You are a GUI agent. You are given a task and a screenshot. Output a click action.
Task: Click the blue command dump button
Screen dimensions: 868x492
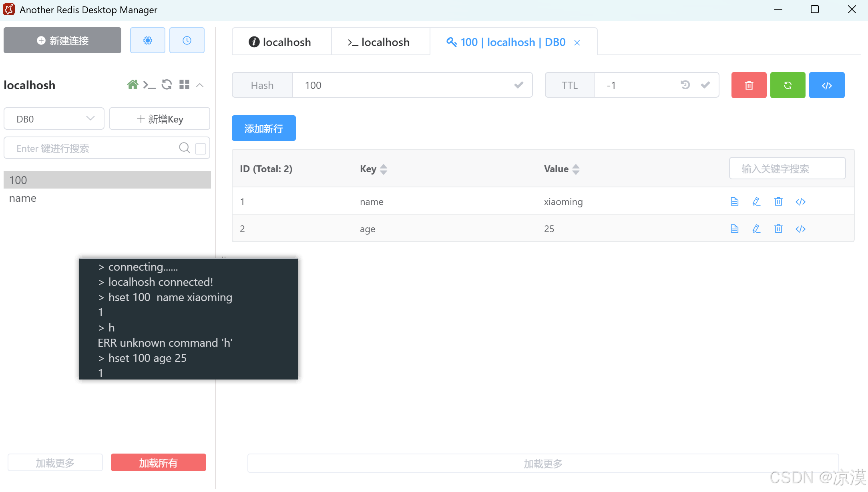[827, 85]
